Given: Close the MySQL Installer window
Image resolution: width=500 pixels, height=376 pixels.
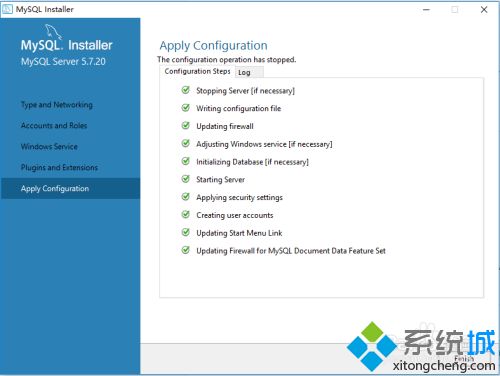Looking at the screenshot, I should [x=484, y=9].
